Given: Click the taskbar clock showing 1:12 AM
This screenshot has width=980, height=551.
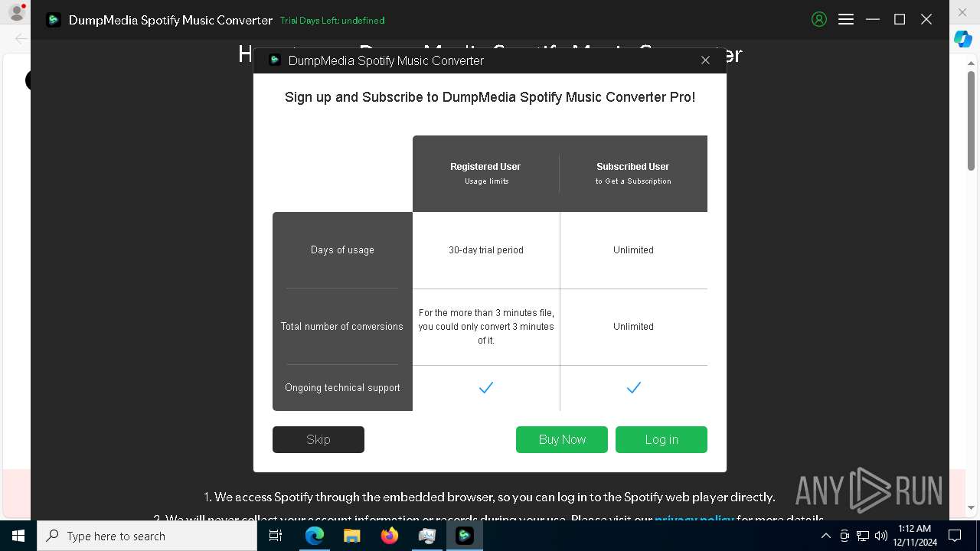Looking at the screenshot, I should pos(914,536).
